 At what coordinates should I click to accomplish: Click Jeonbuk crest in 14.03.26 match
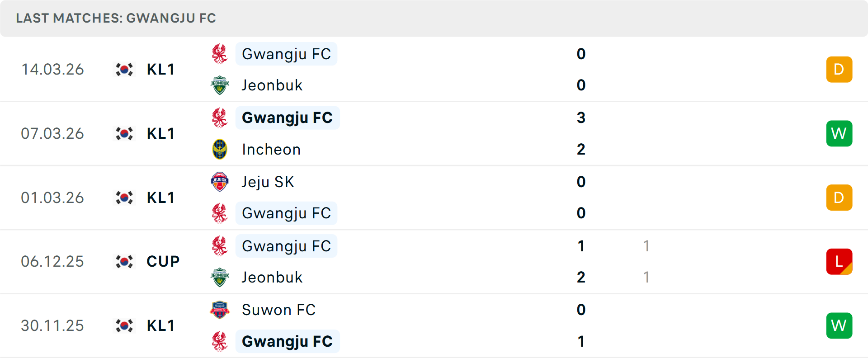click(220, 85)
